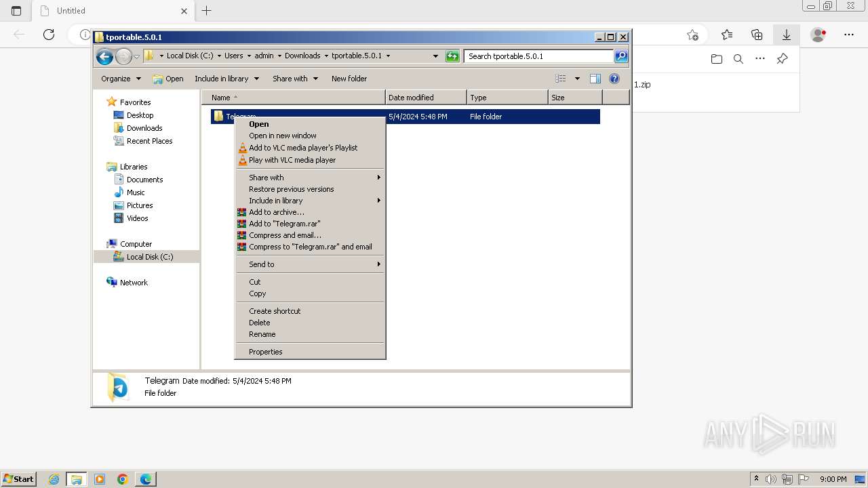Choose Compress and email...
Screen dimensions: 868x488
(310, 235)
